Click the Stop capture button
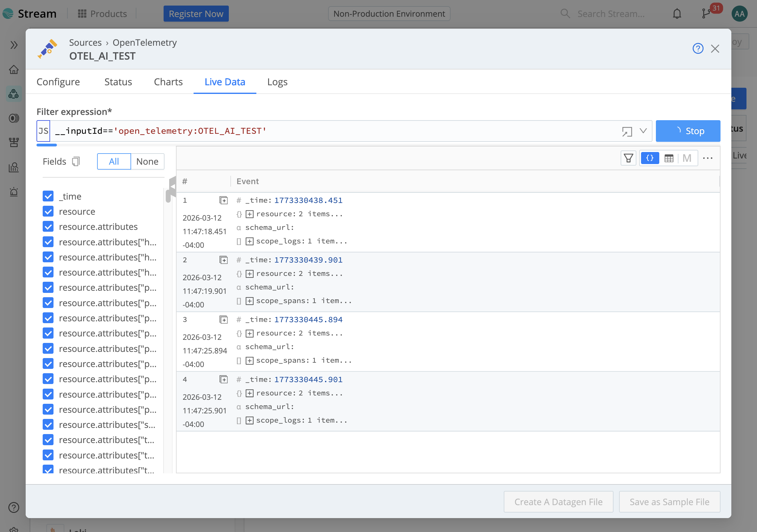The height and width of the screenshot is (532, 757). coord(688,131)
